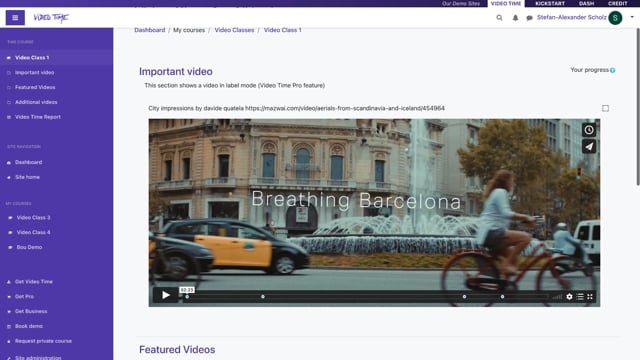The height and width of the screenshot is (360, 640).
Task: Click the Video Class 3 course icon
Action: 10,218
